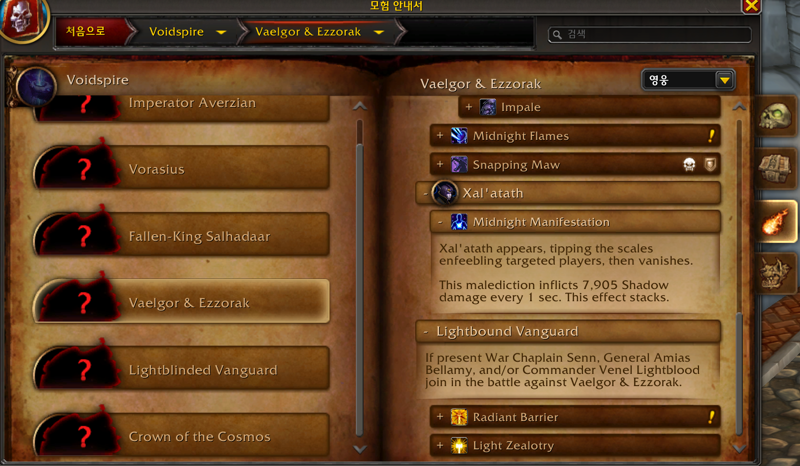Image resolution: width=800 pixels, height=466 pixels.
Task: Open the Voidspire breadcrumb dropdown arrow
Action: (221, 32)
